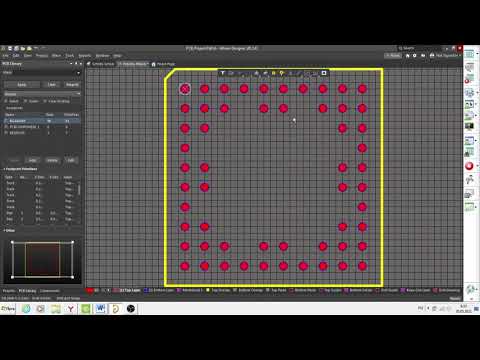
Task: Select the Place Via tool in Active Bar
Action: pyautogui.click(x=282, y=73)
